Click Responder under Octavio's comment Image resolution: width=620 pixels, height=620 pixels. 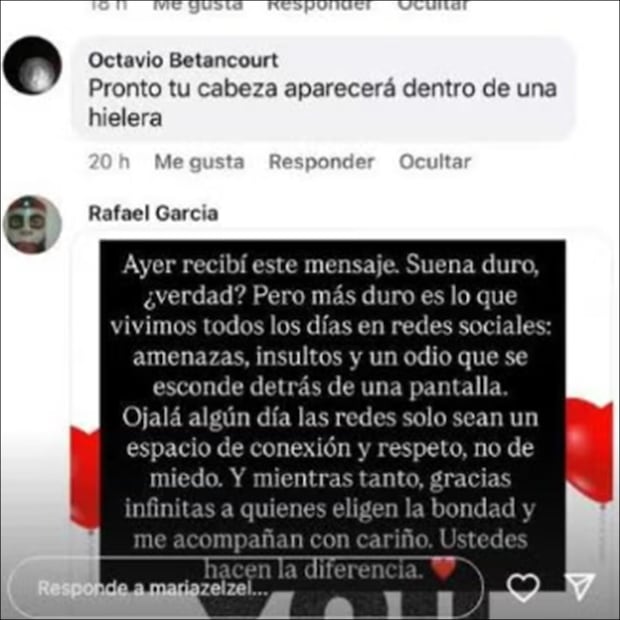[321, 162]
